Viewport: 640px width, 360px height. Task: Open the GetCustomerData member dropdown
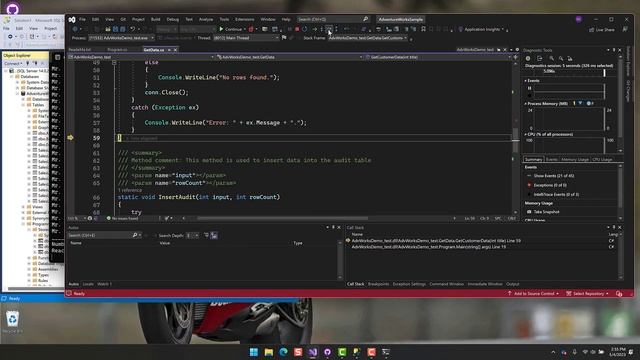tap(438, 57)
